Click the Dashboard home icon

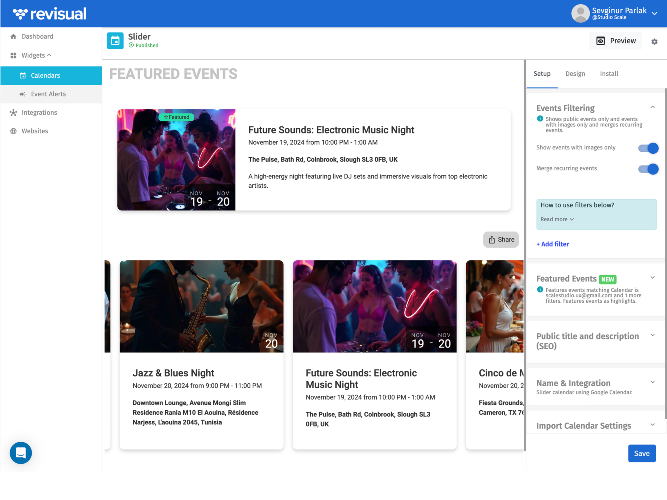coord(13,37)
